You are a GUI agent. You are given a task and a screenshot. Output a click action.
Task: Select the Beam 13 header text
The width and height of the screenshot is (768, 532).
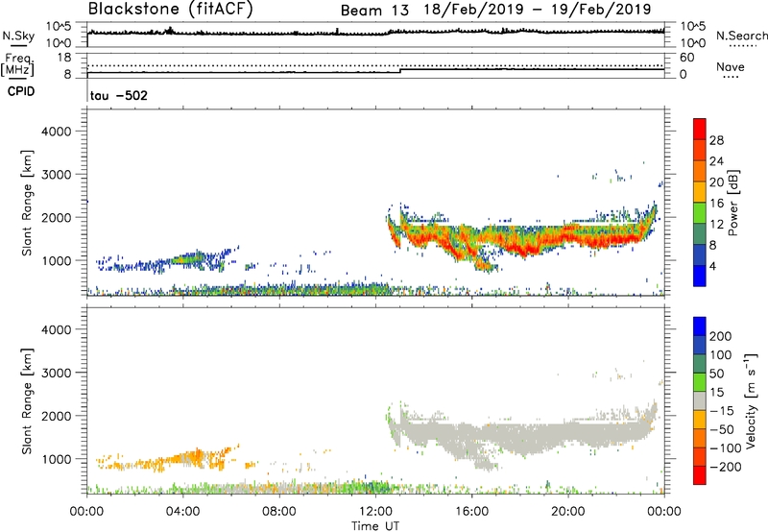coord(374,10)
